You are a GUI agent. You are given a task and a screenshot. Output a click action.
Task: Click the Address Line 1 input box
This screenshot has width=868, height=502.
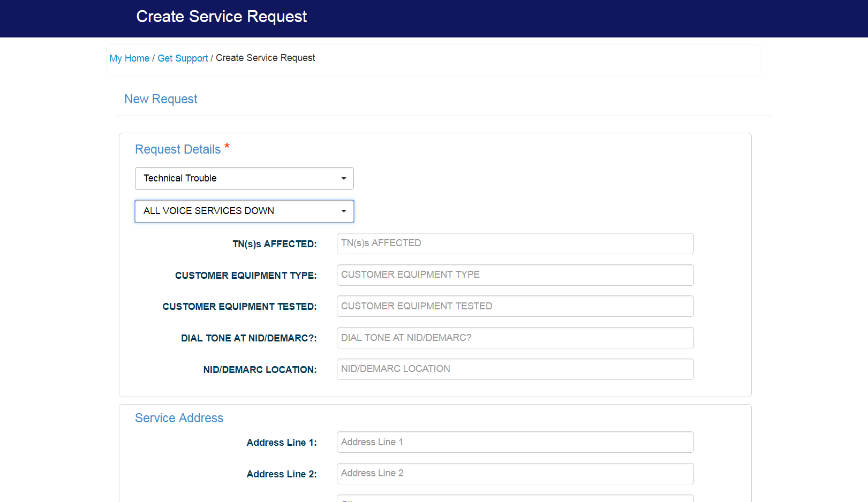click(x=515, y=442)
